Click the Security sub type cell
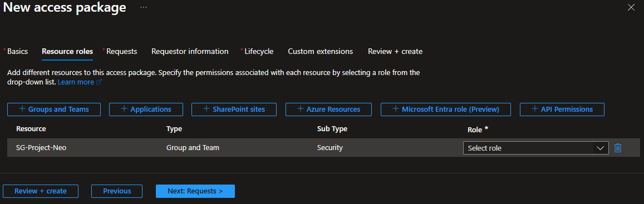 [330, 148]
